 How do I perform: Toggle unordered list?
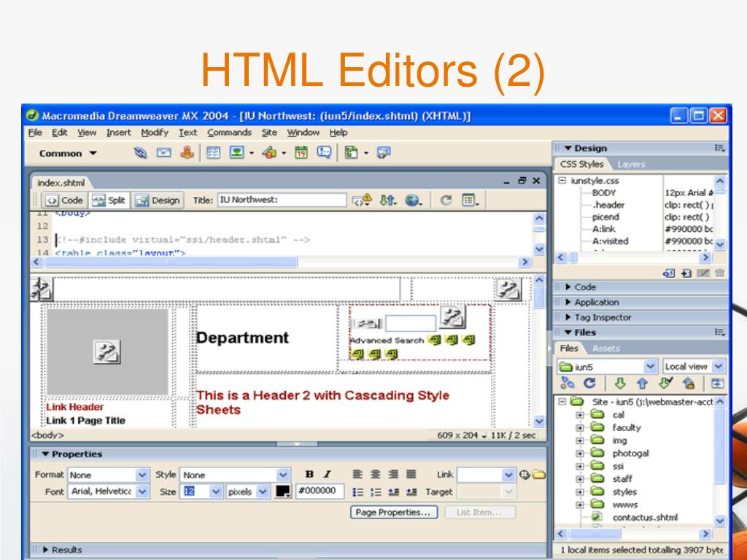(357, 492)
